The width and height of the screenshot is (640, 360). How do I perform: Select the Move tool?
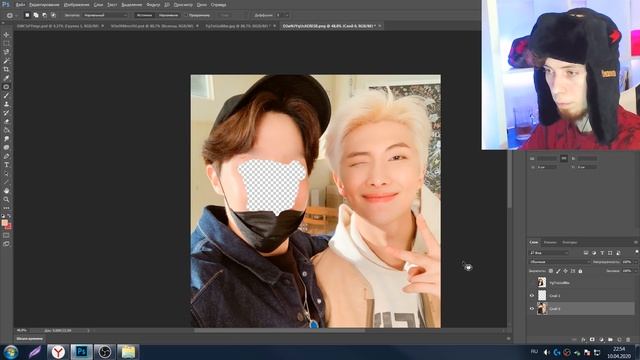pyautogui.click(x=6, y=35)
